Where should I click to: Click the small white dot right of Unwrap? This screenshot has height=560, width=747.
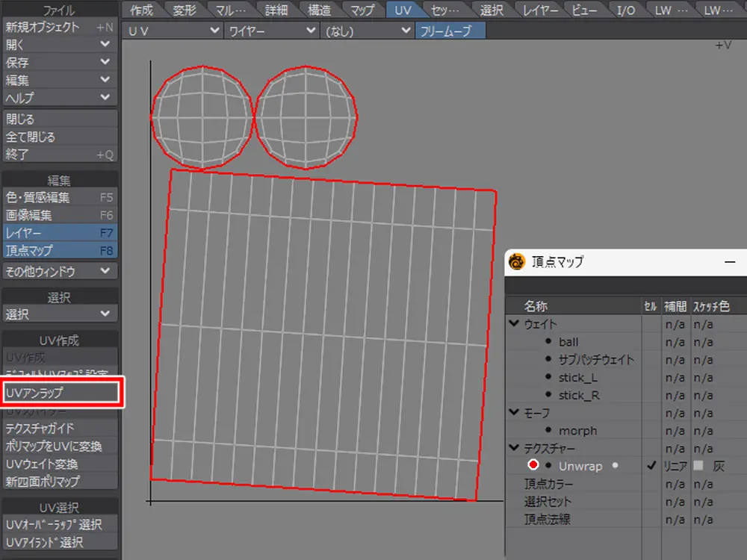tap(615, 465)
